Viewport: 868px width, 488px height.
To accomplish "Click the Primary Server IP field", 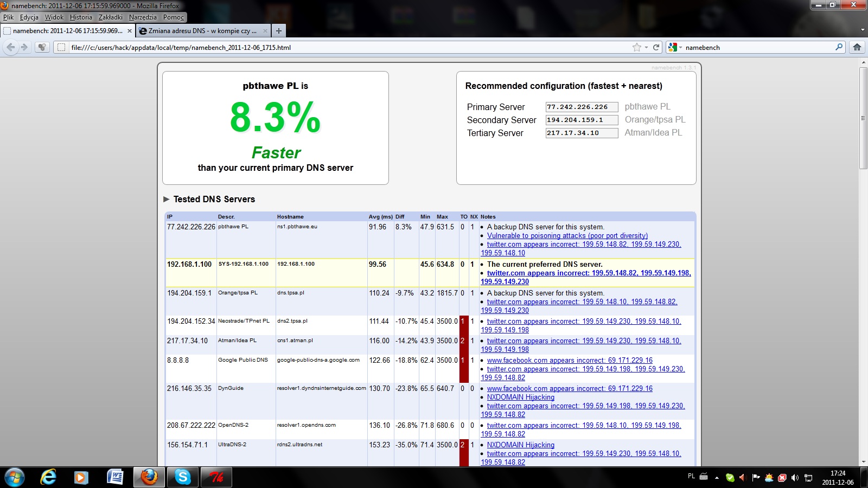I will (582, 107).
